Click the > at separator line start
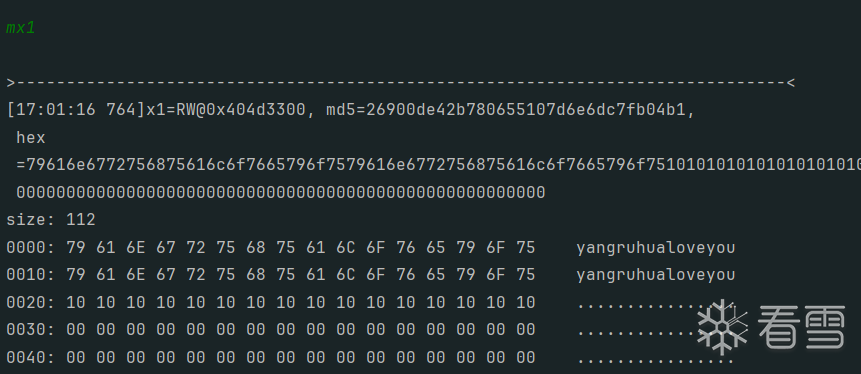This screenshot has height=374, width=861. tap(11, 83)
